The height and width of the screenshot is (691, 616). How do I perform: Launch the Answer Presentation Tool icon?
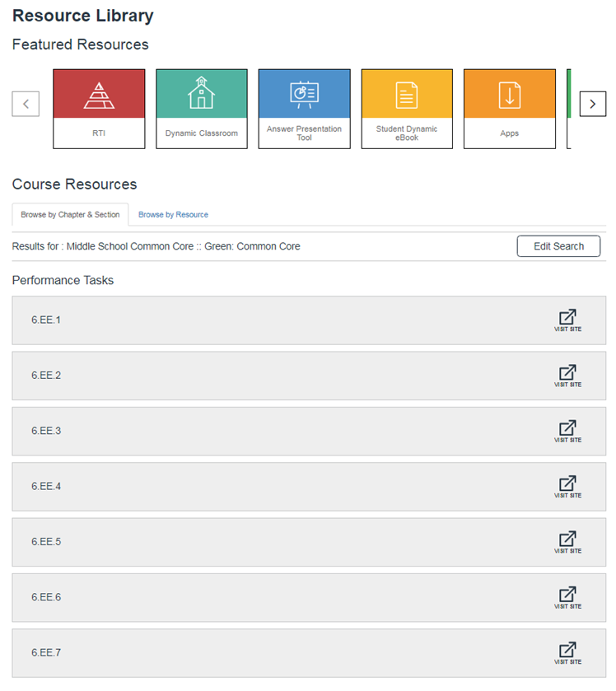coord(304,95)
